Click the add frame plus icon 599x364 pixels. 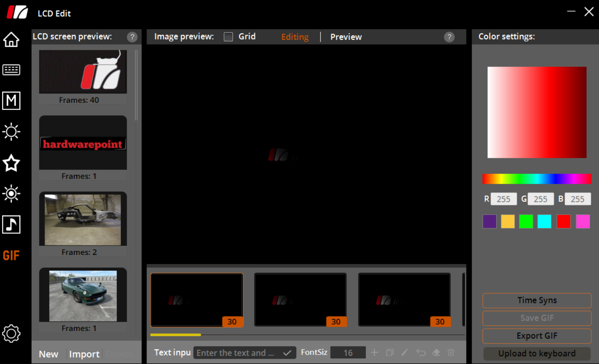[374, 352]
